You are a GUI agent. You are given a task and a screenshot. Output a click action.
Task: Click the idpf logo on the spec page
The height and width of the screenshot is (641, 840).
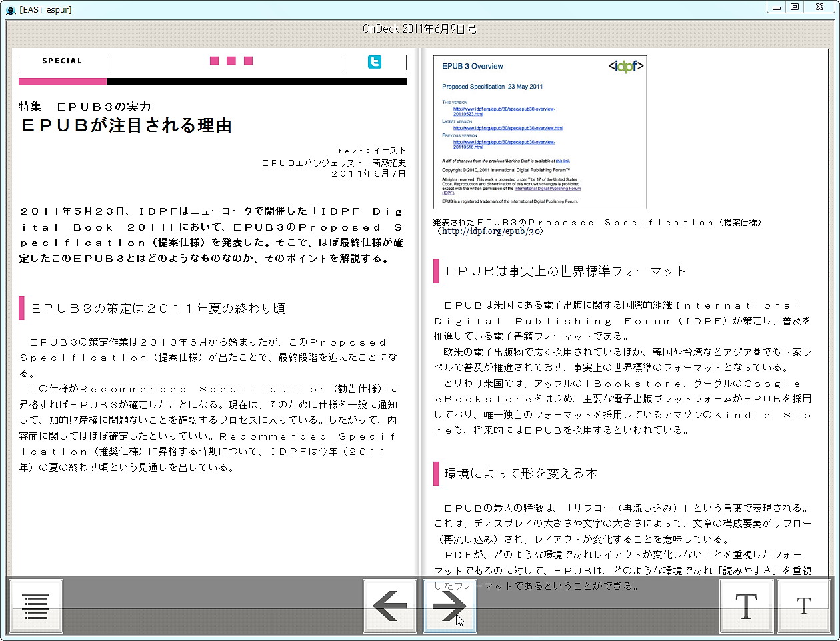[626, 67]
